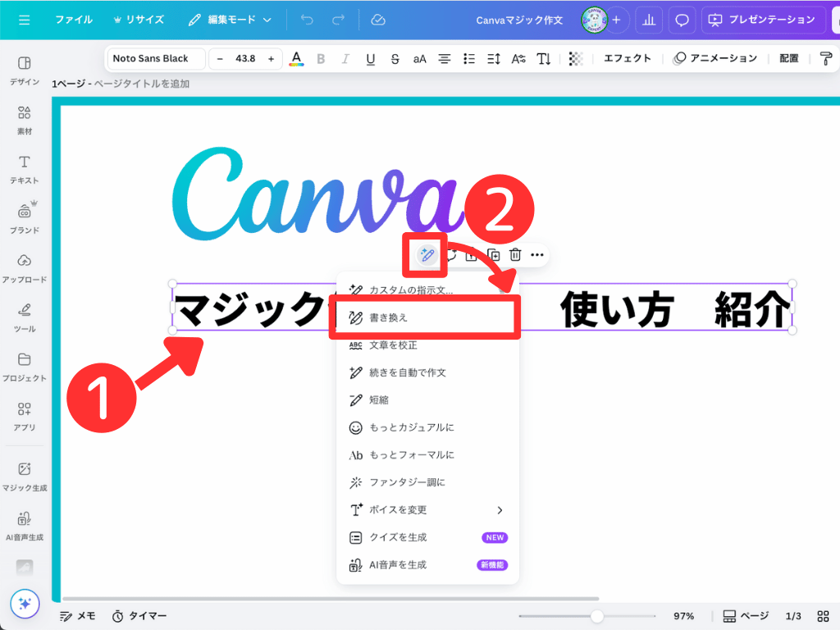Screen dimensions: 840x630
Task: Open the 素材 sidebar panel
Action: coord(25,120)
